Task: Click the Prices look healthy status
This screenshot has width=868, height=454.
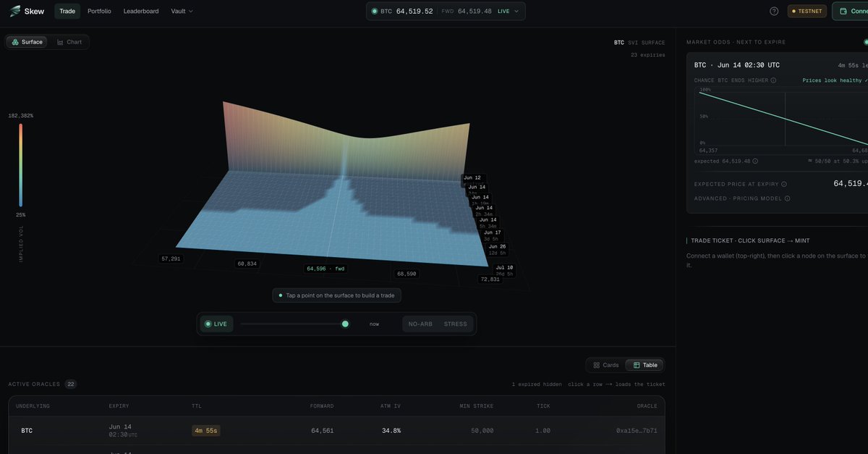Action: tap(835, 80)
